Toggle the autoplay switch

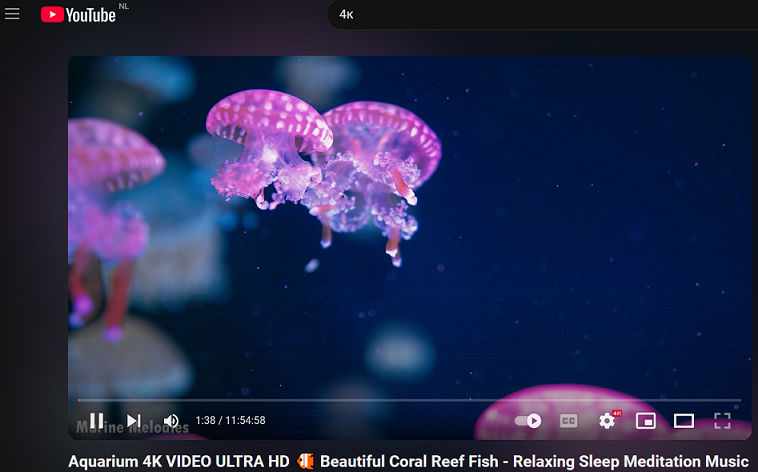528,420
